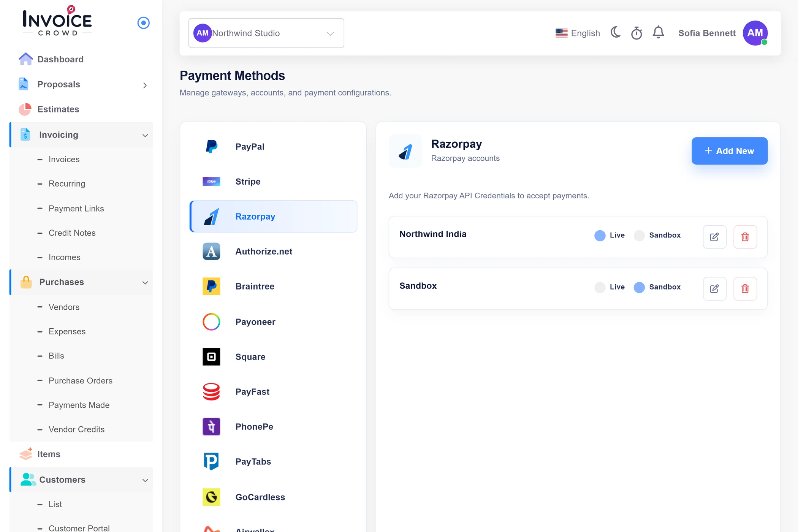
Task: Go to Payments Made page
Action: pos(79,405)
